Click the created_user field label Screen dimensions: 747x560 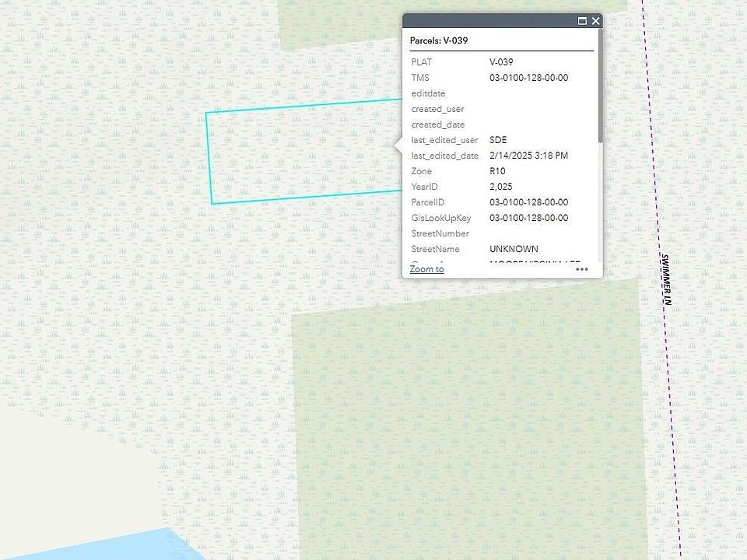[437, 109]
